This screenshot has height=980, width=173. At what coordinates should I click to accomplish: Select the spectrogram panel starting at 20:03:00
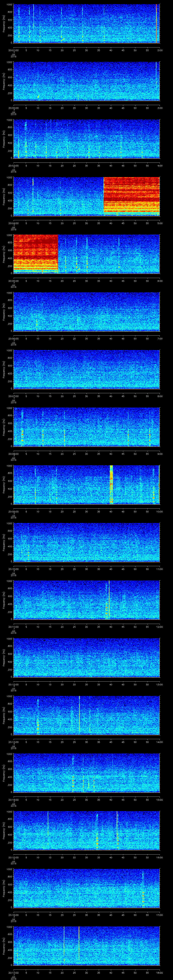86,139
